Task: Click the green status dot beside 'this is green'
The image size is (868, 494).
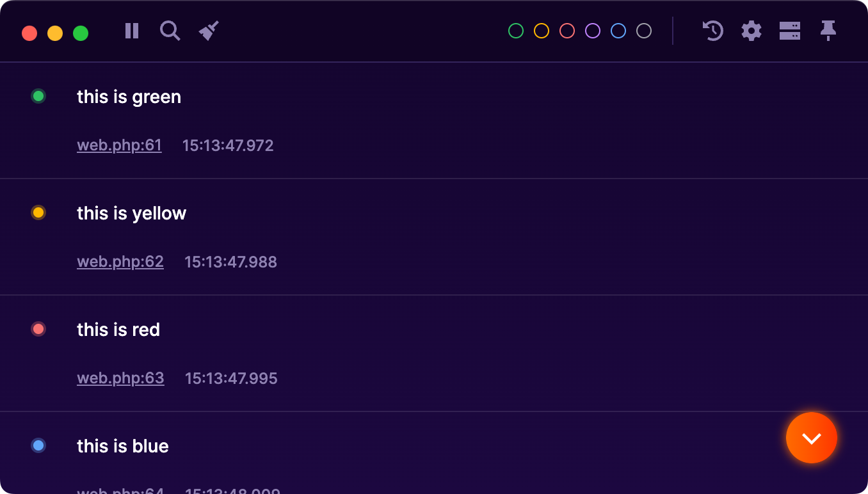Action: click(38, 96)
